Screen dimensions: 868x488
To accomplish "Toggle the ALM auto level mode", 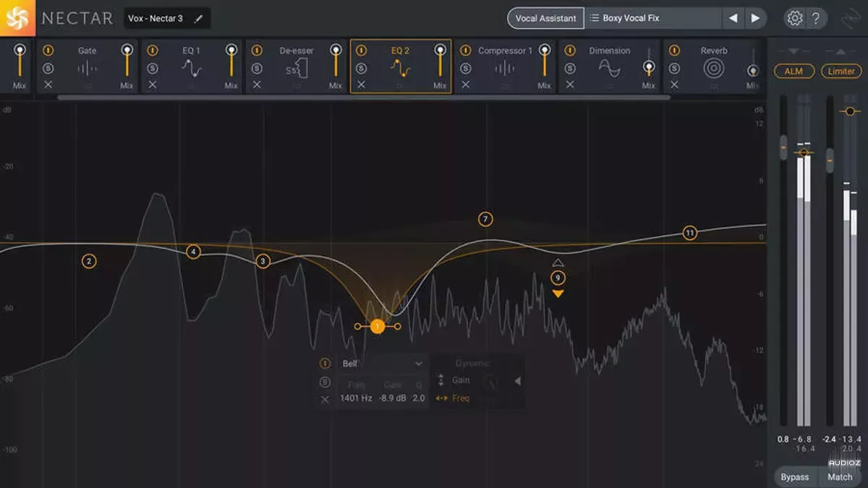I will click(x=794, y=71).
